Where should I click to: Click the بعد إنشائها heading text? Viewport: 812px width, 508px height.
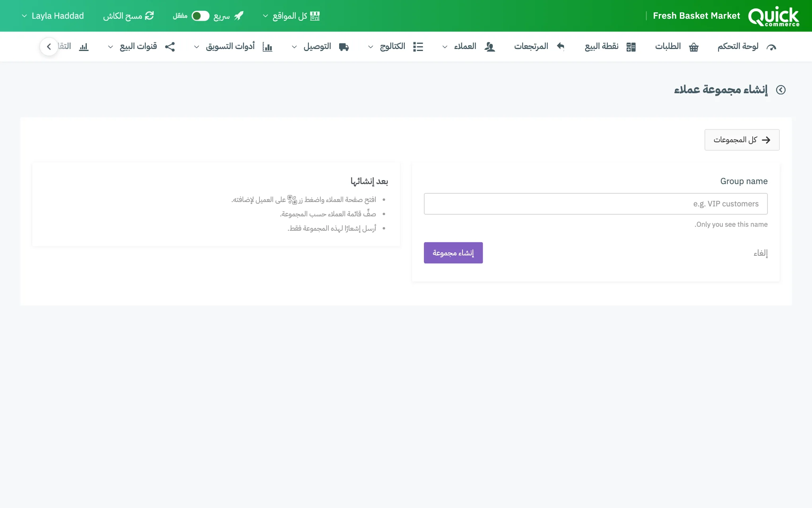click(369, 182)
